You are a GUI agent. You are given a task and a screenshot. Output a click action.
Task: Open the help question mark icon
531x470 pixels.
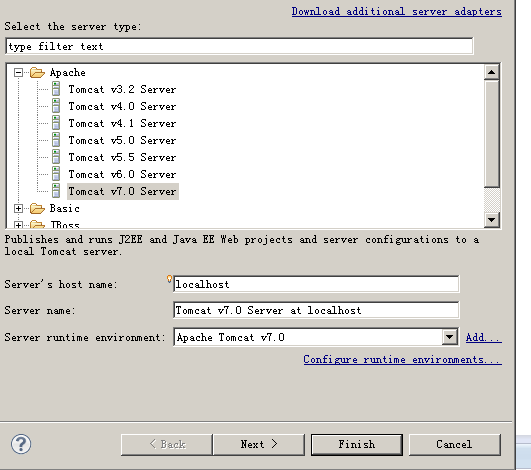coord(21,444)
